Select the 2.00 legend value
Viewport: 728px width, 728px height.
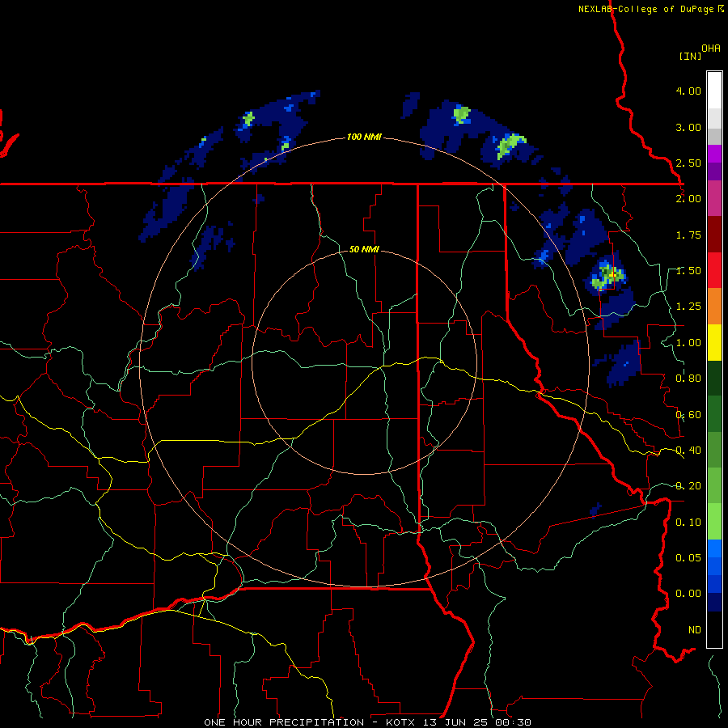point(688,199)
